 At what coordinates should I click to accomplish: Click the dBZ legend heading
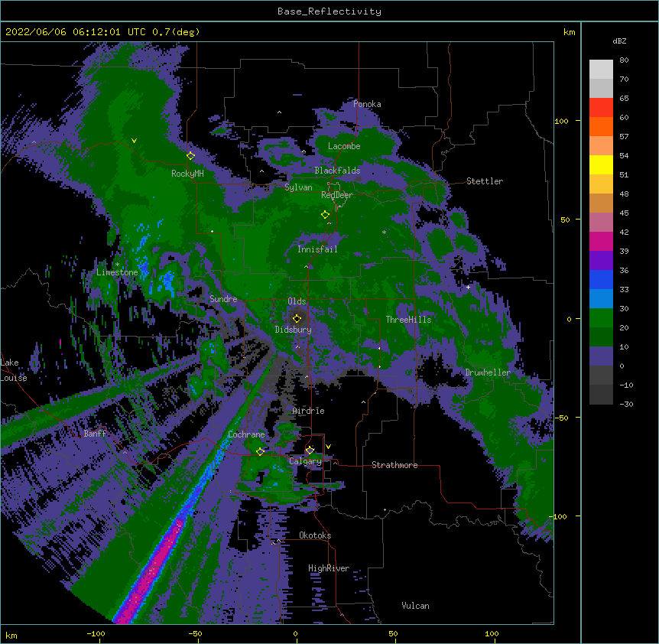(619, 41)
